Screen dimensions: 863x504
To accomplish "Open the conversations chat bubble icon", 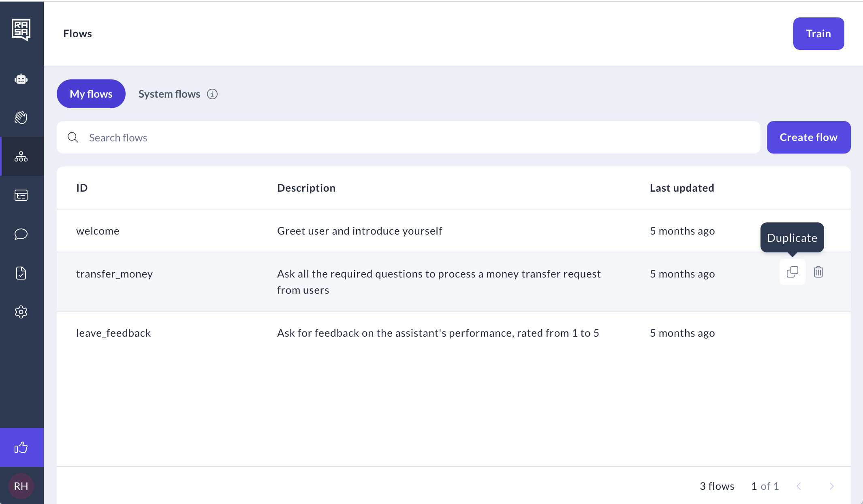I will 21,234.
